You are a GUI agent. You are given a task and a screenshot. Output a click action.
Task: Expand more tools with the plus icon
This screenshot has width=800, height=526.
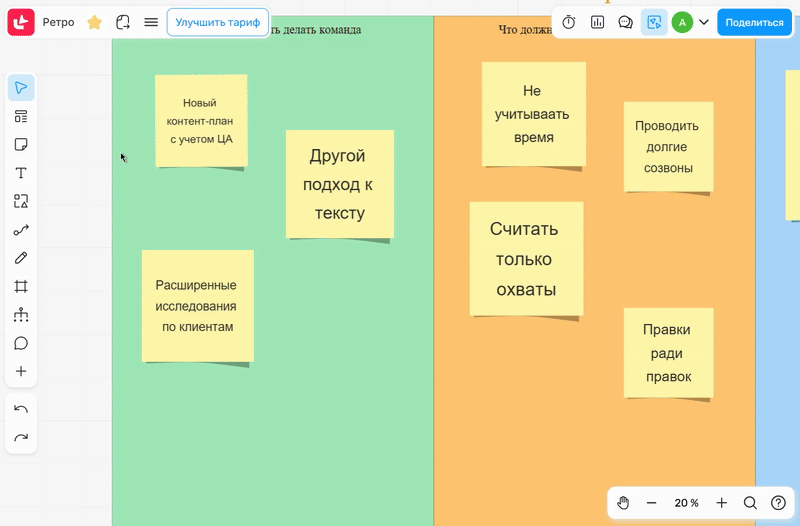coord(21,371)
